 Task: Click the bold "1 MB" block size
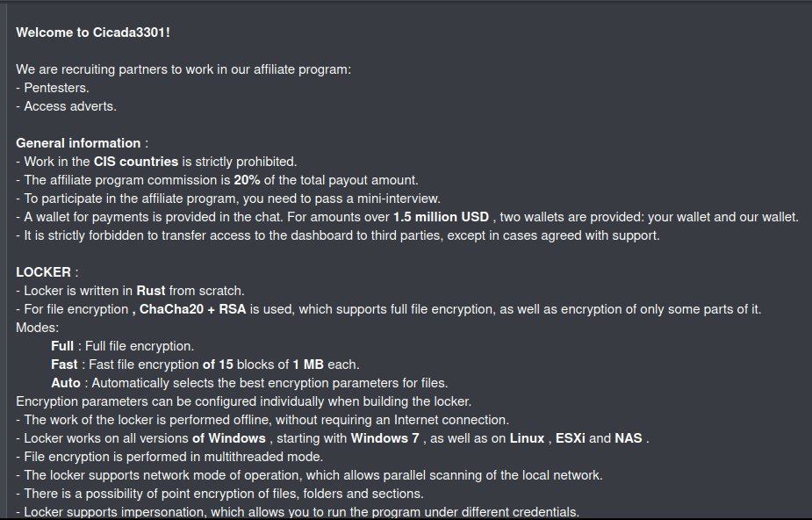(x=308, y=365)
